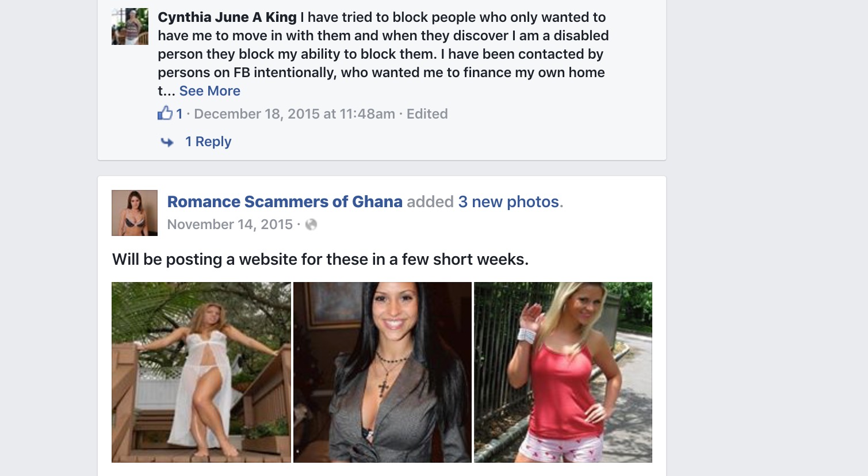
Task: Expand the comment with See More
Action: (209, 91)
